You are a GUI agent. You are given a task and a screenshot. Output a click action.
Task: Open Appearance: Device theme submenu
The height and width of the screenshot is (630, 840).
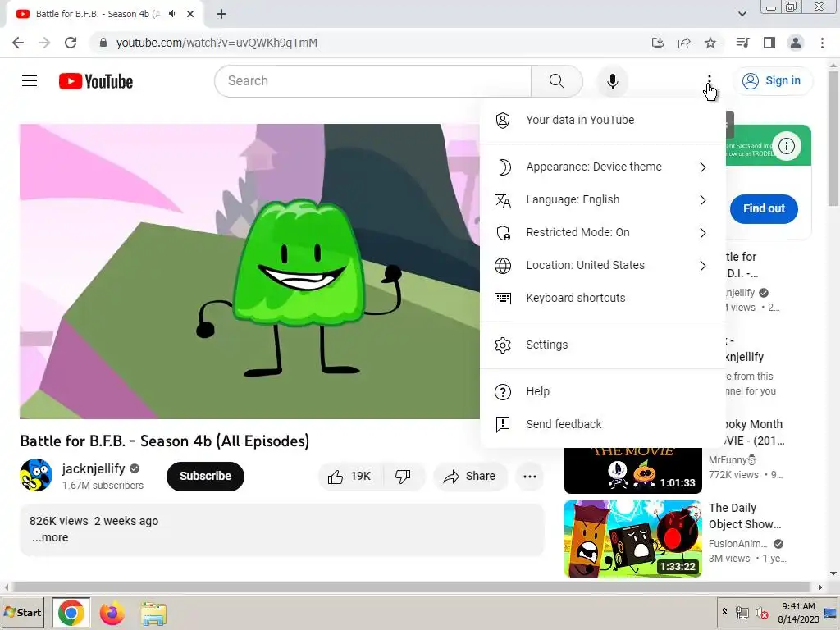coord(603,167)
